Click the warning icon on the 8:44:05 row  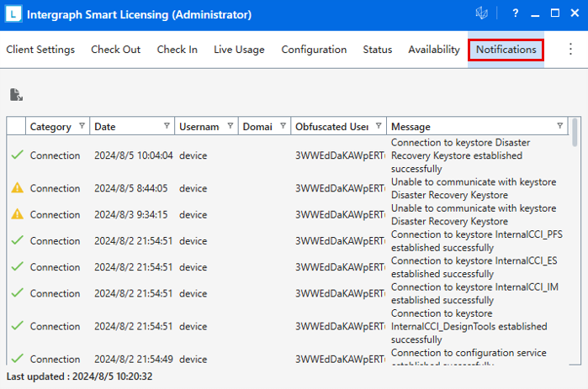coord(16,188)
